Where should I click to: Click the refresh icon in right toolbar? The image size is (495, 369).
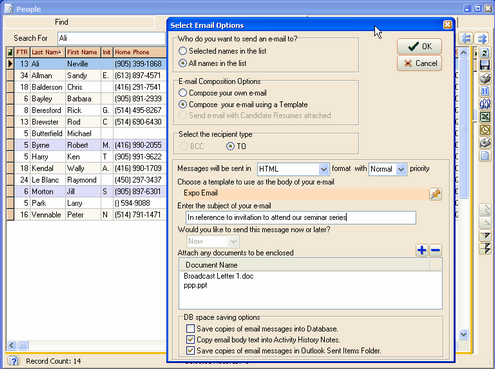485,53
